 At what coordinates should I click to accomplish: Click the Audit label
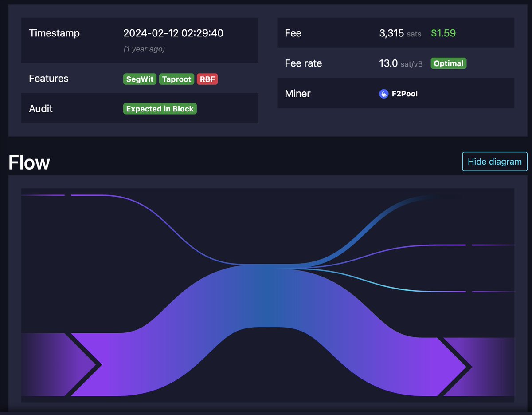41,109
